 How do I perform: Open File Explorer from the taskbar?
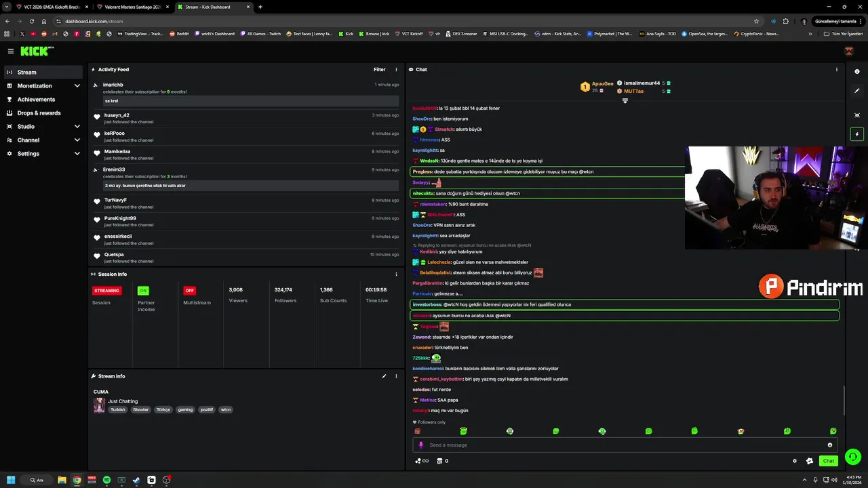point(62,480)
